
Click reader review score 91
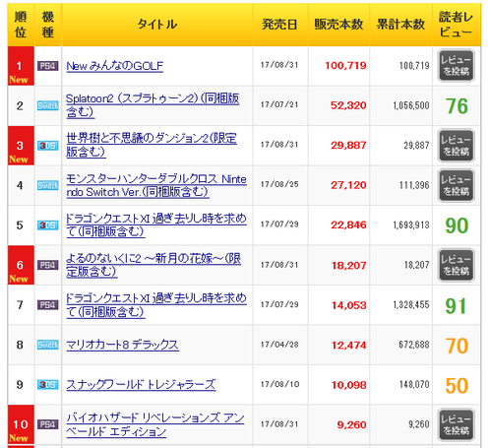pos(456,305)
